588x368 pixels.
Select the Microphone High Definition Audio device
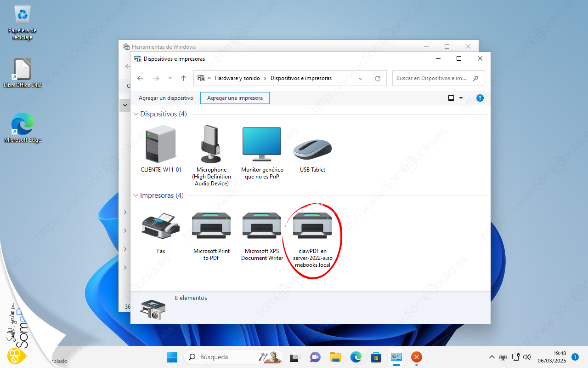tap(211, 145)
